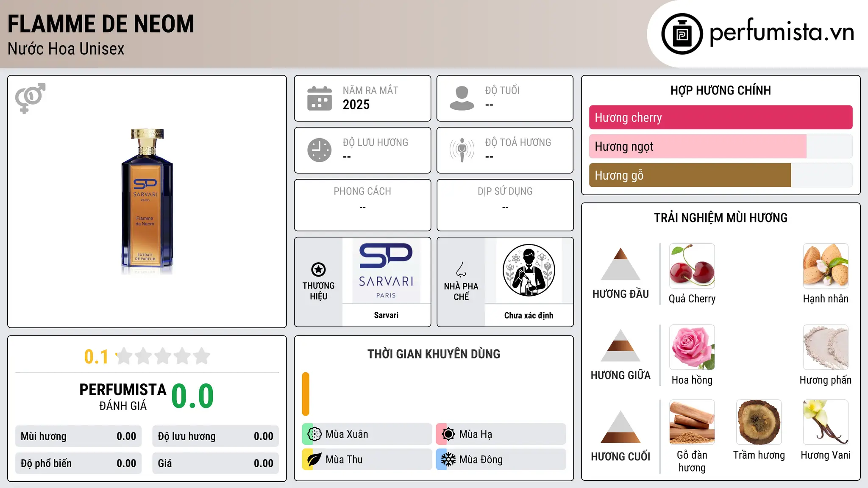The height and width of the screenshot is (488, 868).
Task: Click the perfumer illustration icon
Action: tap(529, 270)
